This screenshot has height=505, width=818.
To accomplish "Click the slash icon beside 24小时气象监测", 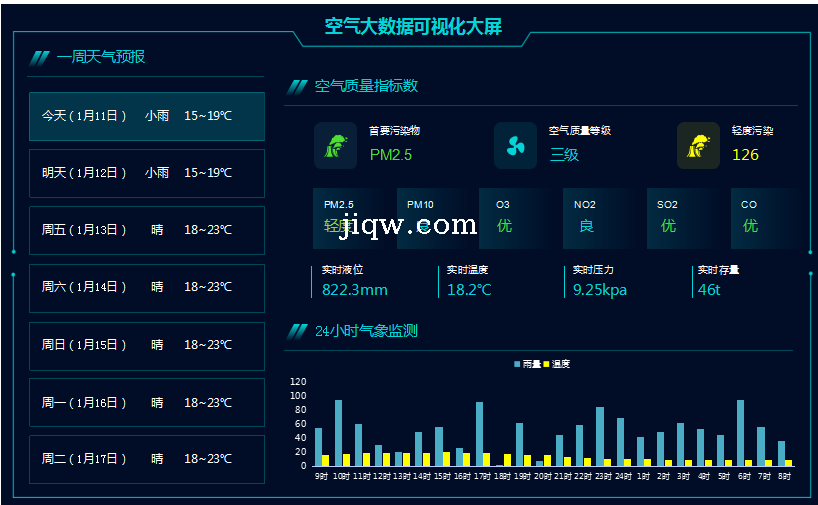I will 297,331.
